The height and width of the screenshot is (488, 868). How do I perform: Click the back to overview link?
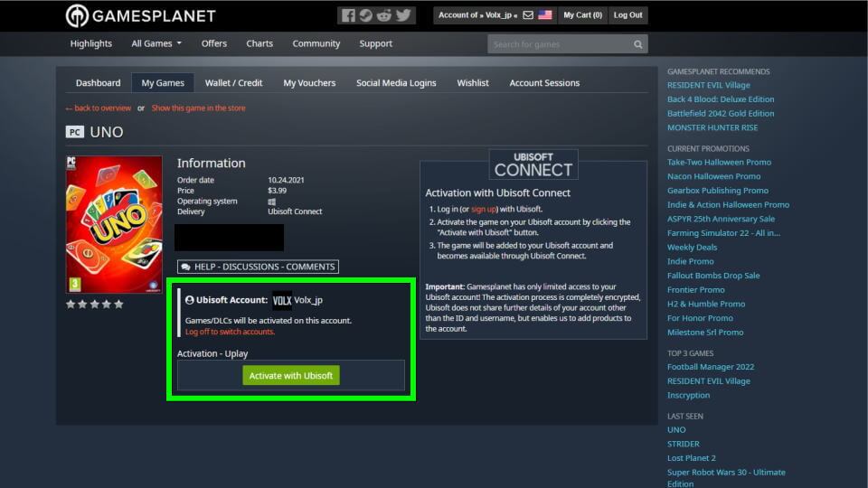pos(99,108)
